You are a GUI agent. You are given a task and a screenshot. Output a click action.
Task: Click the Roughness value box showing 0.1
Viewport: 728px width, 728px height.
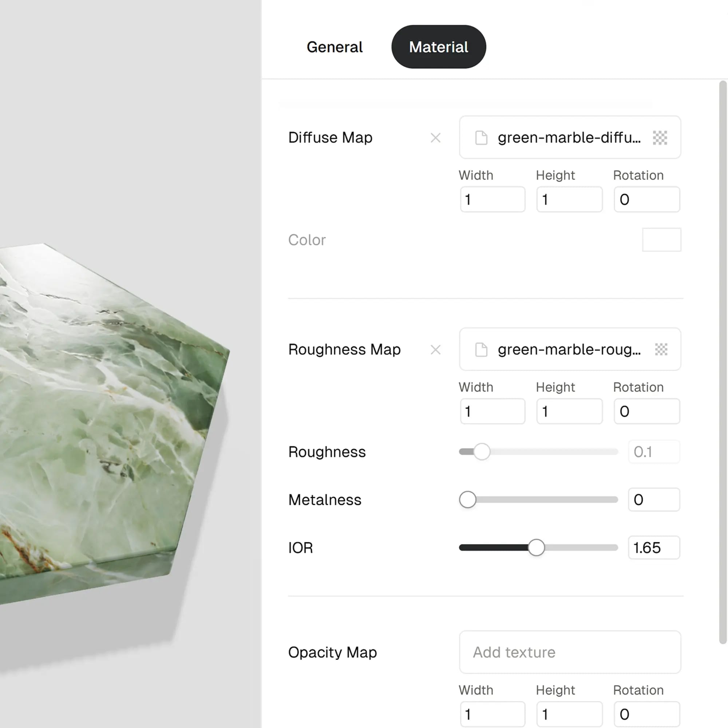coord(654,452)
